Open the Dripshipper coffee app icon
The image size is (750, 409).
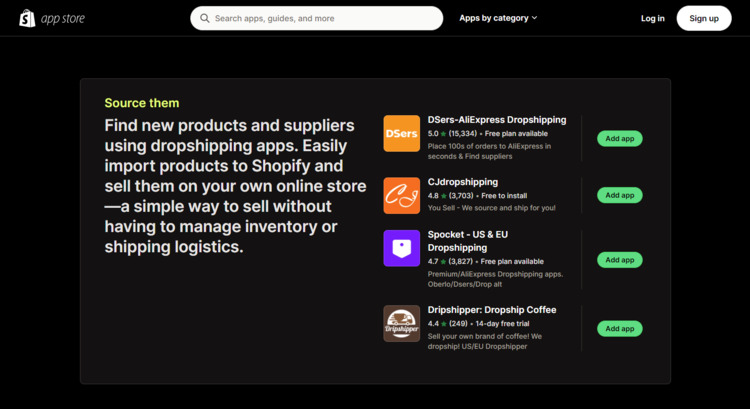401,323
